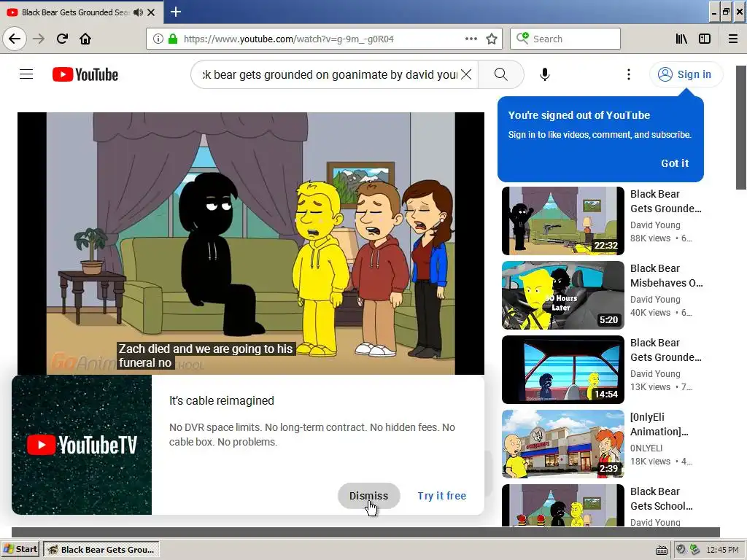The width and height of the screenshot is (747, 560).
Task: Click the browser address bar URL
Action: [x=289, y=39]
